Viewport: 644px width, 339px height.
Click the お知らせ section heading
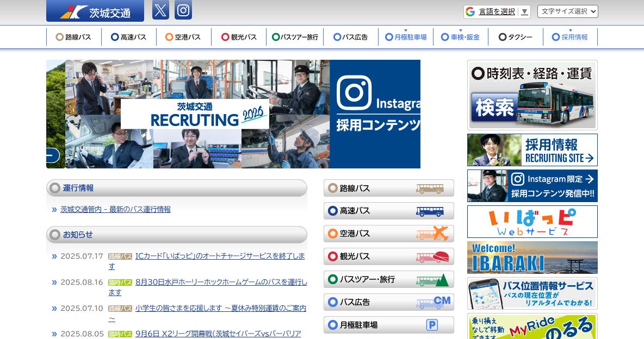[x=177, y=235]
